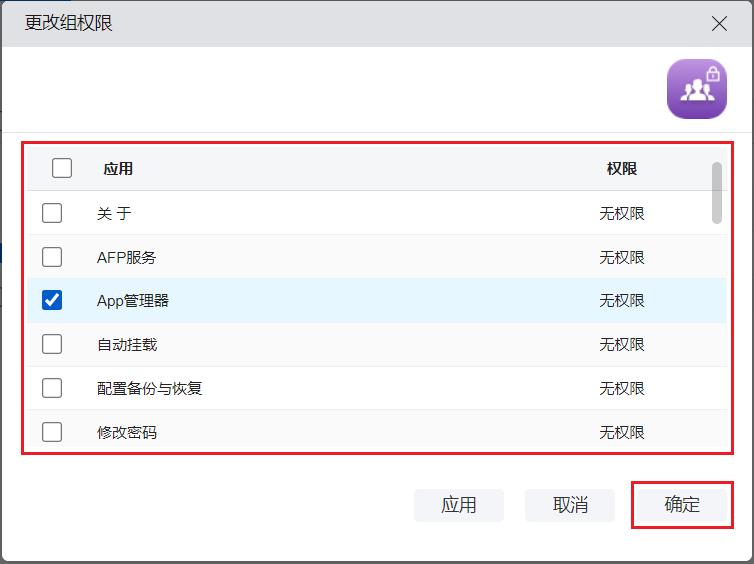Image resolution: width=754 pixels, height=564 pixels.
Task: Click the purple group permissions icon
Action: [697, 90]
